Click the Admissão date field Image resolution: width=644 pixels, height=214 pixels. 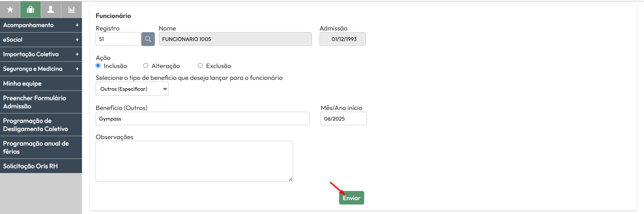click(342, 39)
